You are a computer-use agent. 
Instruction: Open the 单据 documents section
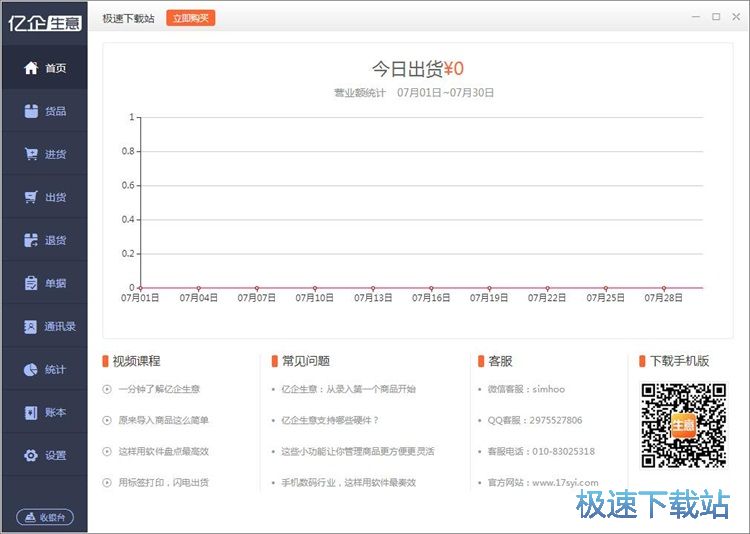point(44,283)
